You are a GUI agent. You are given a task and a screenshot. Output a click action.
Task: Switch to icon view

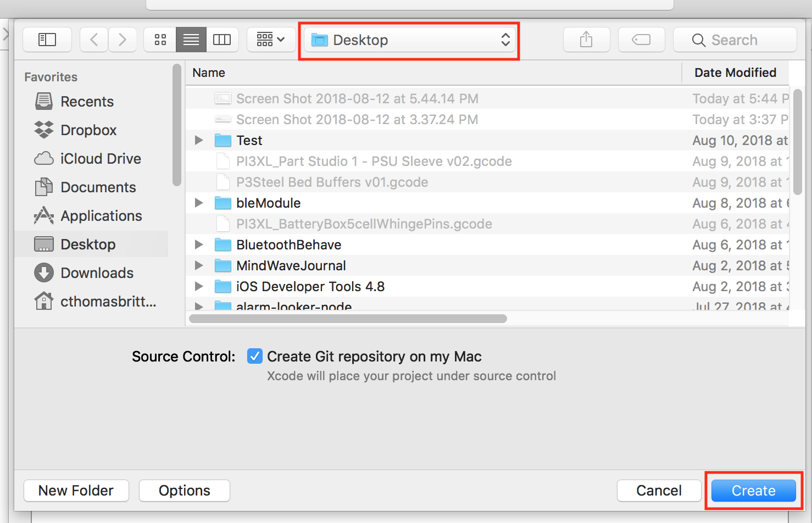[160, 39]
